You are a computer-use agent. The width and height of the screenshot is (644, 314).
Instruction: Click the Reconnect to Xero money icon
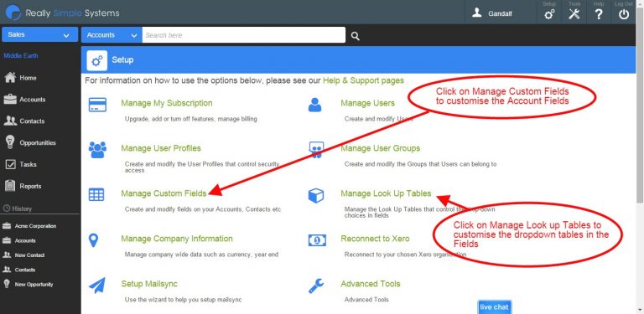click(x=317, y=240)
